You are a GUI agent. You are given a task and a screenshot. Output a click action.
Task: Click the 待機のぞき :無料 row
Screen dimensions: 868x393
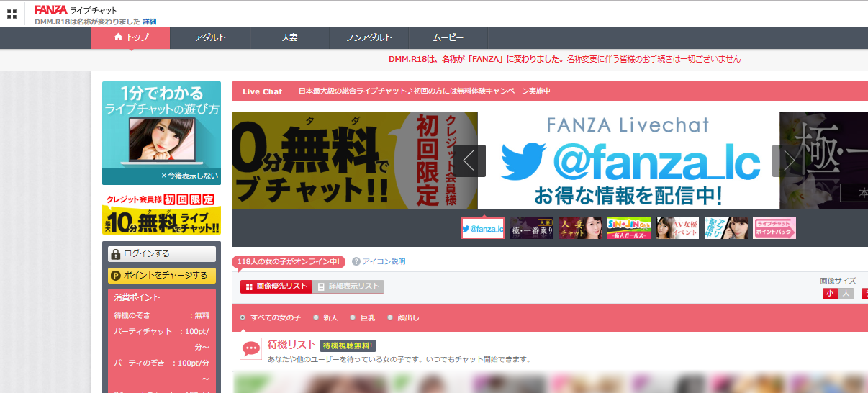(161, 315)
